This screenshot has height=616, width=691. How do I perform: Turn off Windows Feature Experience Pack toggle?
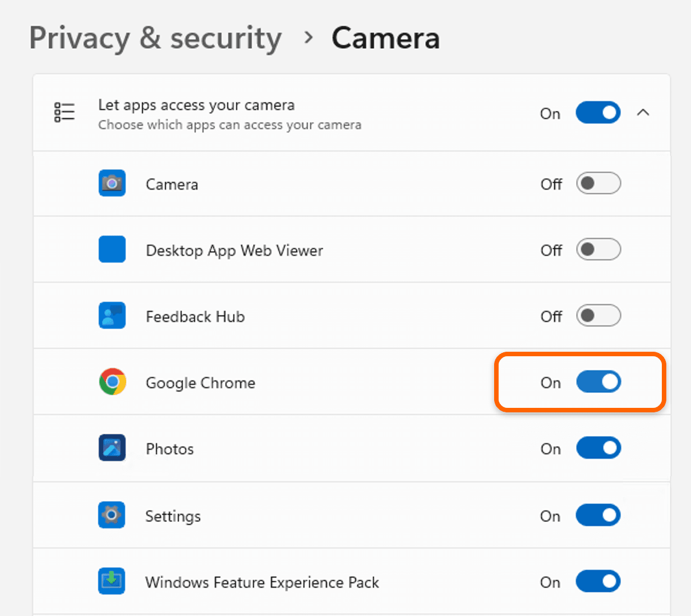[x=598, y=581]
